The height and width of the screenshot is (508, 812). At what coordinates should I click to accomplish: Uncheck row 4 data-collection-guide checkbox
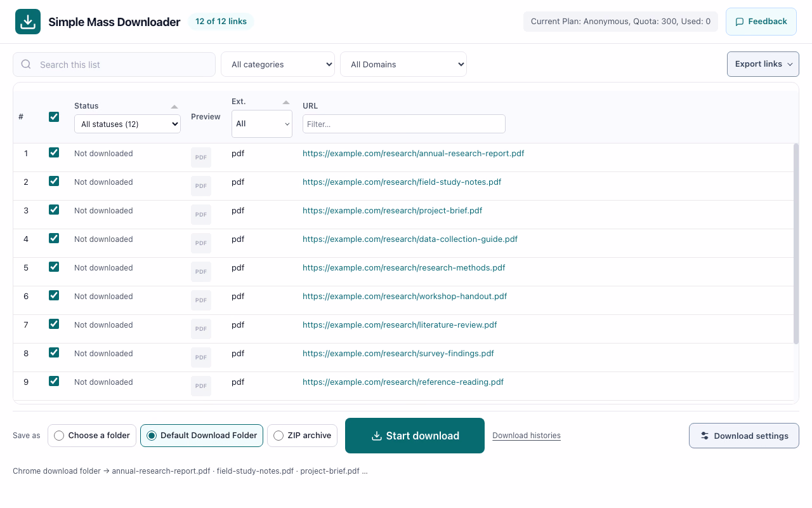point(54,238)
